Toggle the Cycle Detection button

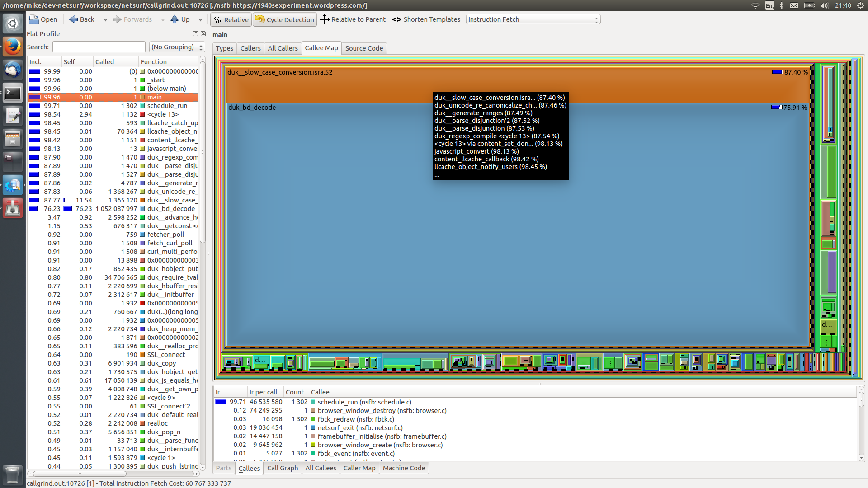pos(285,20)
